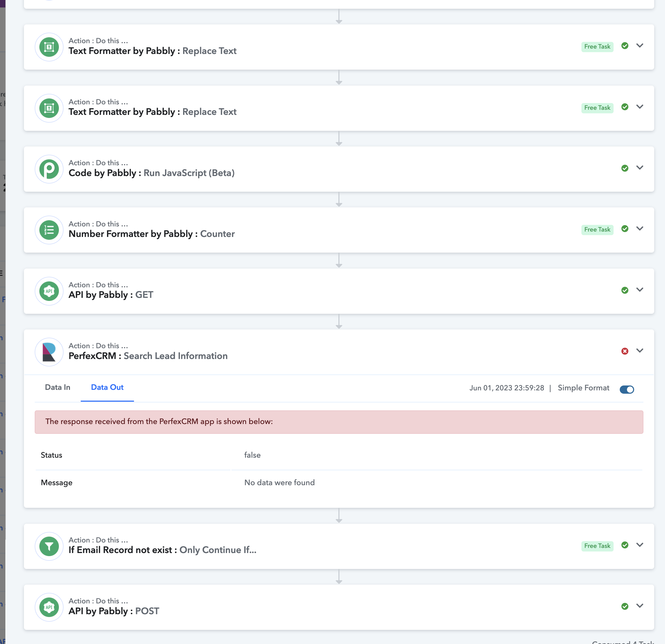The width and height of the screenshot is (665, 644).
Task: Click the red error icon on PerfexCRM step
Action: click(625, 351)
